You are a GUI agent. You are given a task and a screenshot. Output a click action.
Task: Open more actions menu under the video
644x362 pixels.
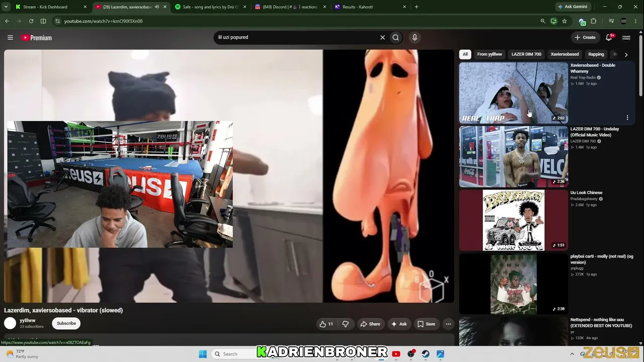coord(448,324)
